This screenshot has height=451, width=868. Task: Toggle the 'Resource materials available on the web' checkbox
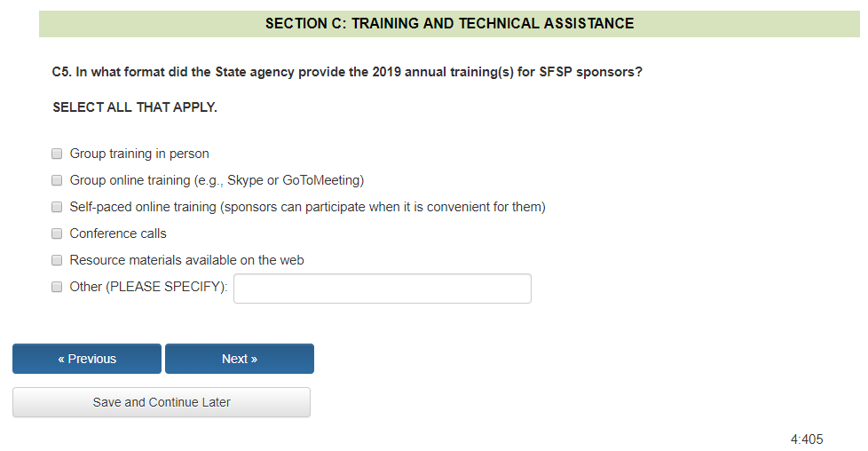[57, 260]
